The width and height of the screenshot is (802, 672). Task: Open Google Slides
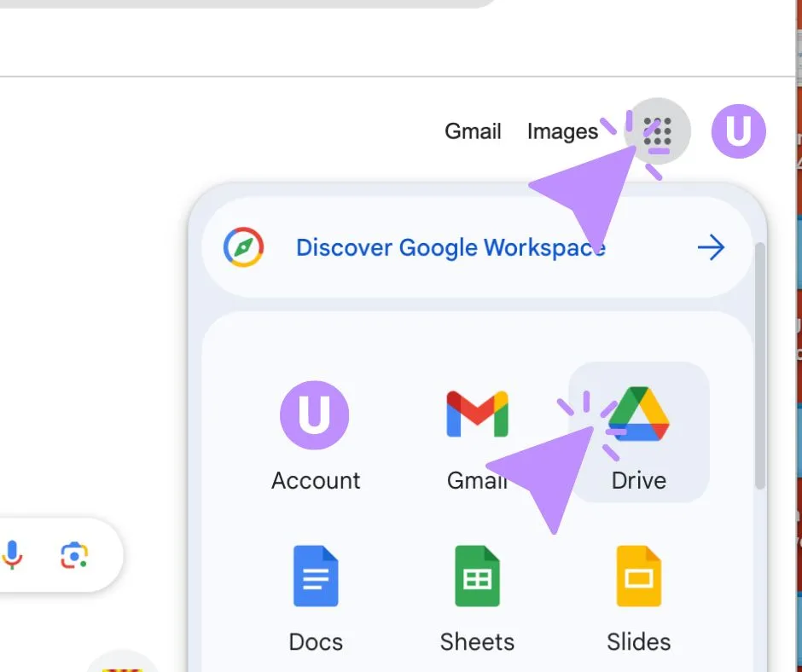(638, 576)
